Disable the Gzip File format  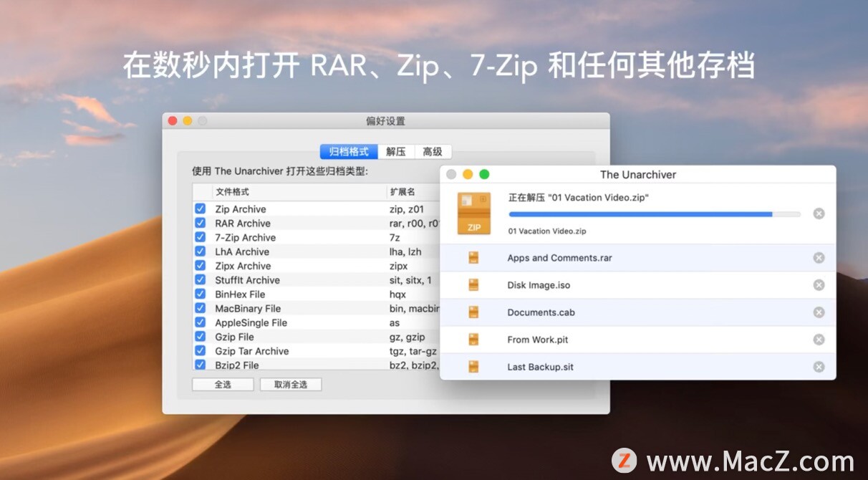tap(201, 337)
